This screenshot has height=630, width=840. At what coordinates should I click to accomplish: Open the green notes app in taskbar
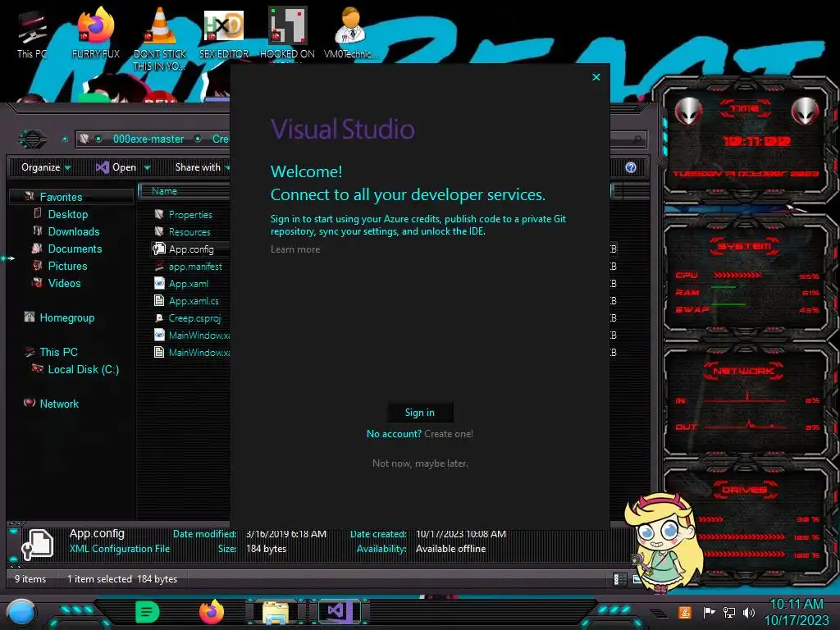tap(148, 612)
